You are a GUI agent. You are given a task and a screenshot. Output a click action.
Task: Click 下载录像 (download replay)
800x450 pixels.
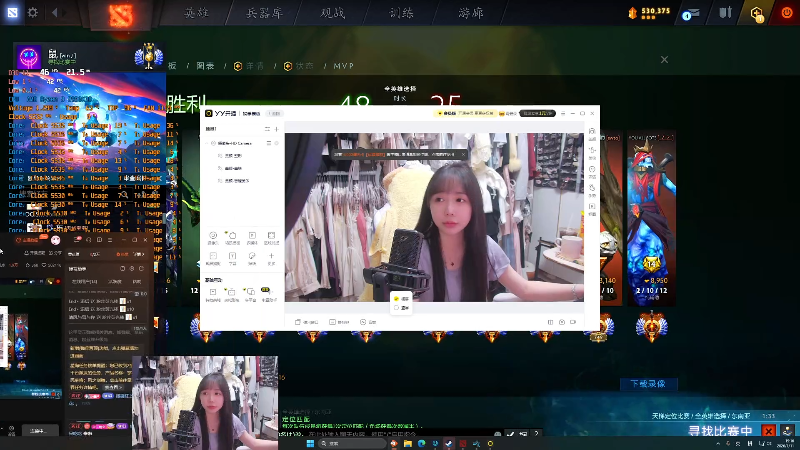coord(648,384)
